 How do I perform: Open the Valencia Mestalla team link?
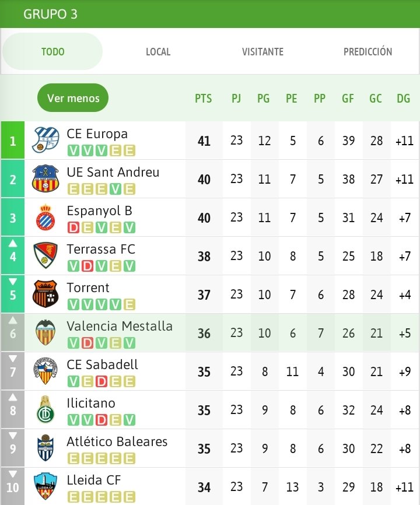tap(120, 326)
